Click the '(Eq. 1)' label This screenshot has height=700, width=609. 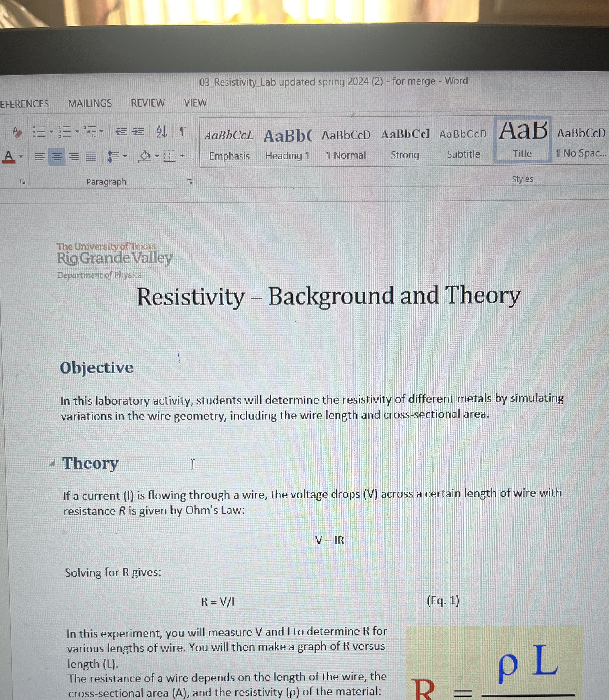pos(443,601)
